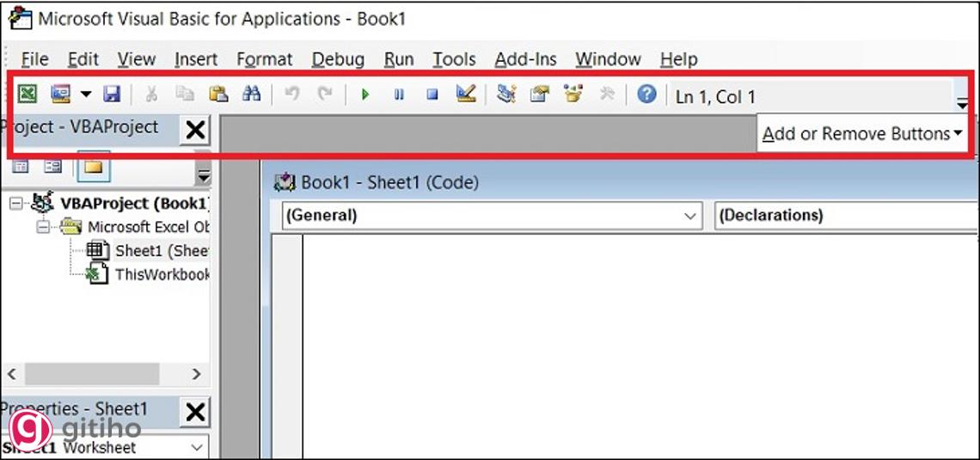Open the Object Browser icon
This screenshot has height=460, width=980.
(573, 95)
